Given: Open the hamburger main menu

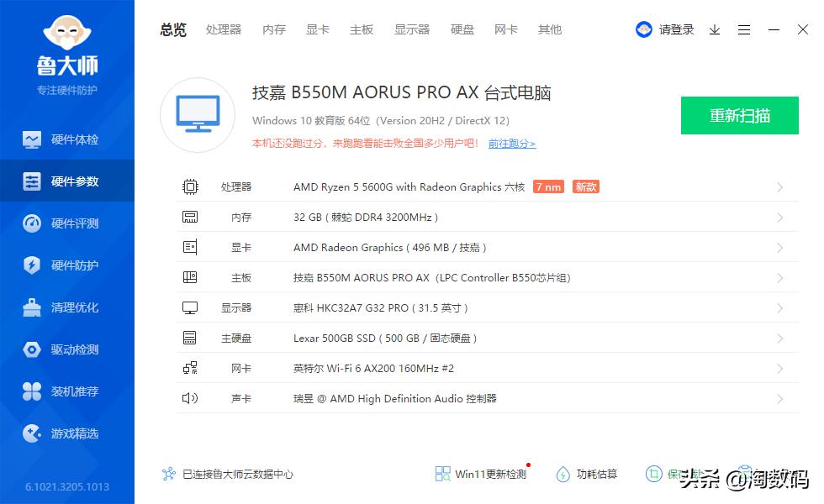Looking at the screenshot, I should click(x=743, y=29).
